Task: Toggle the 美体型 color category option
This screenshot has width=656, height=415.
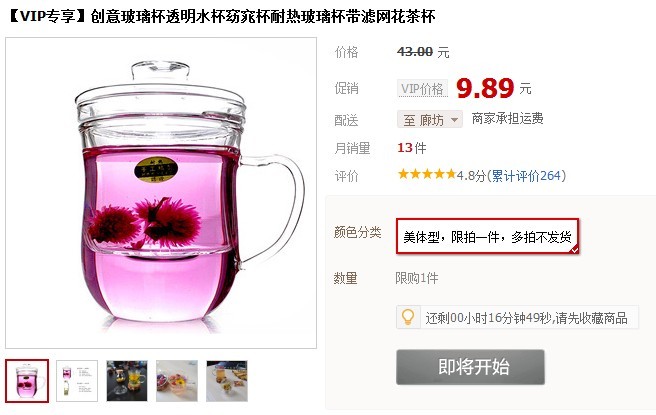Action: 487,236
